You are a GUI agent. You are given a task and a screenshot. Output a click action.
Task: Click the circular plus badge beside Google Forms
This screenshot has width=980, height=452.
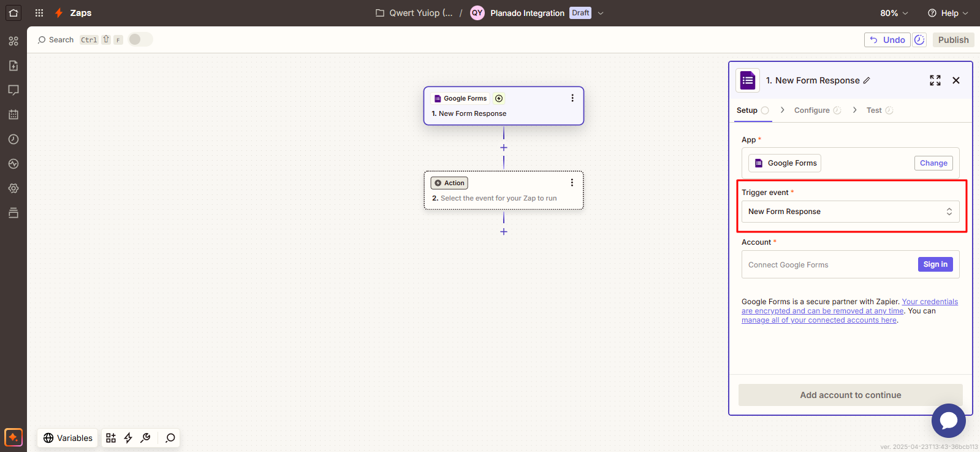point(499,98)
